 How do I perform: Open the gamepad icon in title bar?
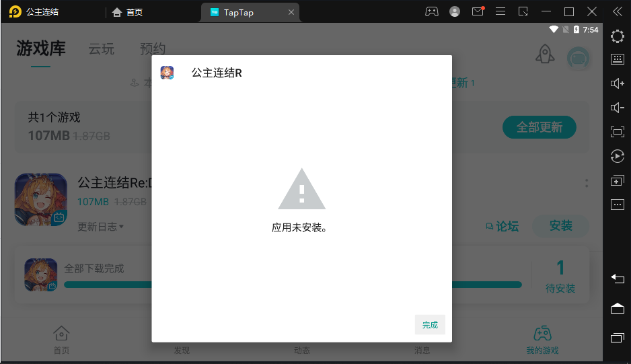[432, 11]
